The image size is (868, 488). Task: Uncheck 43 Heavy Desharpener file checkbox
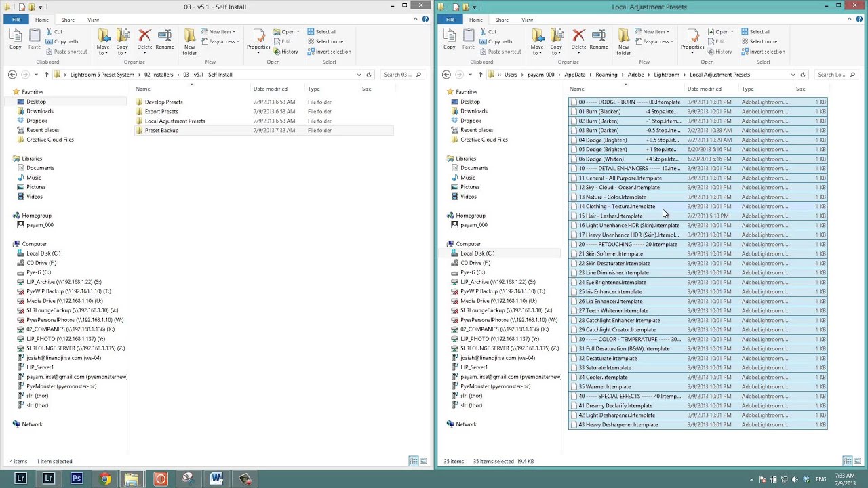click(574, 425)
